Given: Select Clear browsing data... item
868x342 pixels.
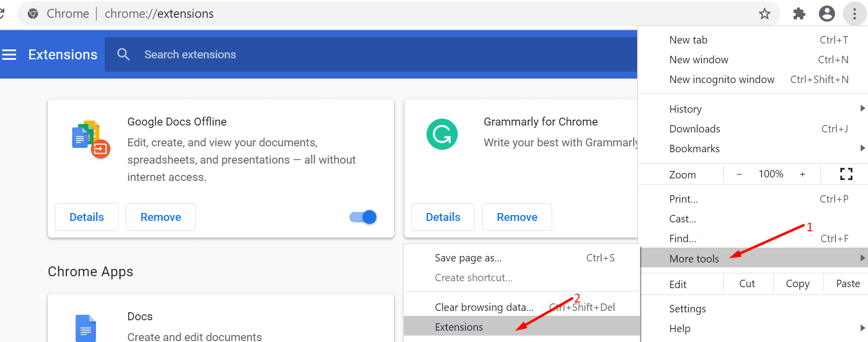Looking at the screenshot, I should click(x=522, y=307).
